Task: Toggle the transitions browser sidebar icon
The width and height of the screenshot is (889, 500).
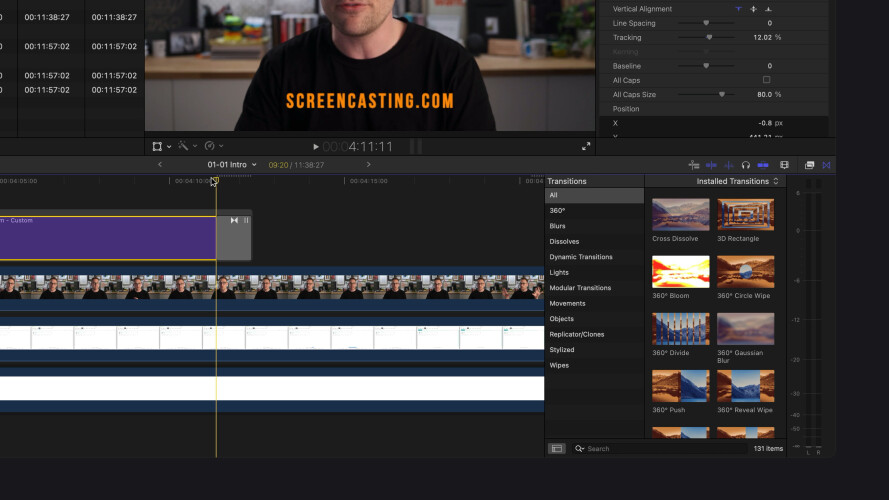Action: 557,448
